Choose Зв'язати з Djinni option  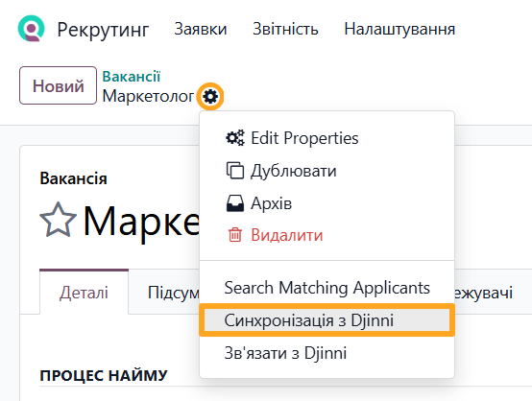(x=326, y=353)
